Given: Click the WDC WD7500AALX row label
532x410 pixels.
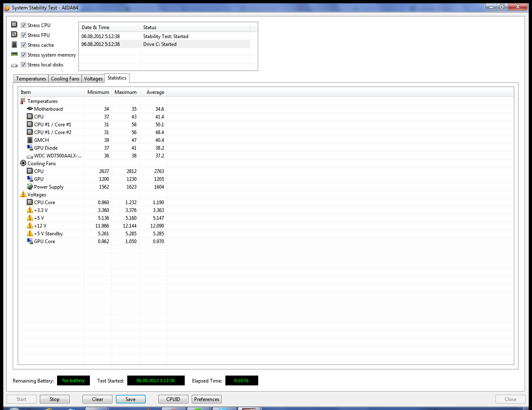Looking at the screenshot, I should [x=58, y=156].
